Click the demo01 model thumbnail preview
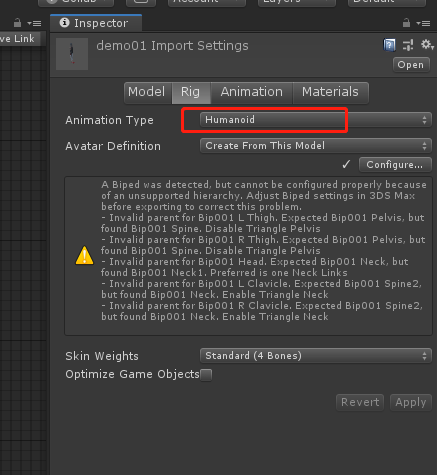This screenshot has width=437, height=475. (x=72, y=54)
